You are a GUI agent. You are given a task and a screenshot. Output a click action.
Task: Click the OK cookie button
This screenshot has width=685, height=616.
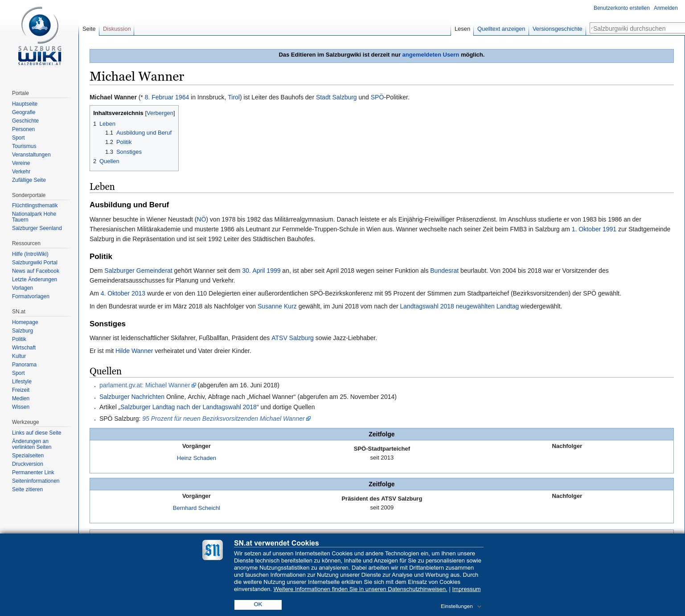[258, 605]
